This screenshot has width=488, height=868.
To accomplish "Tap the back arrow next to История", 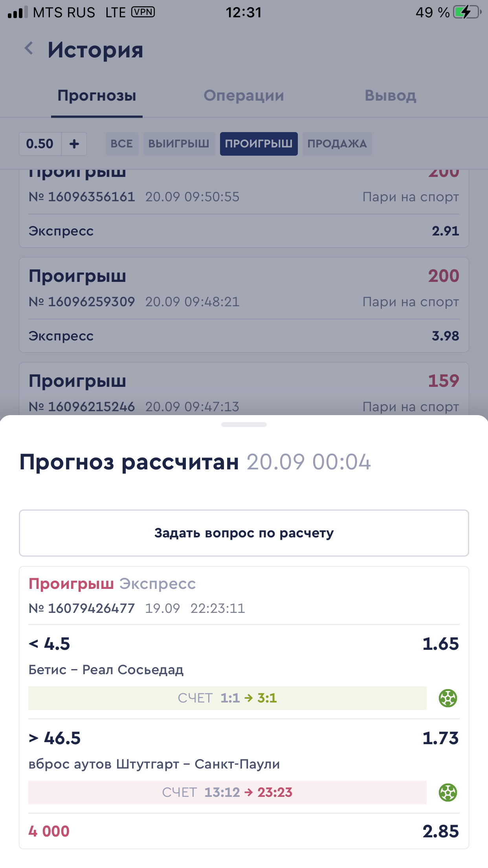I will [x=29, y=49].
